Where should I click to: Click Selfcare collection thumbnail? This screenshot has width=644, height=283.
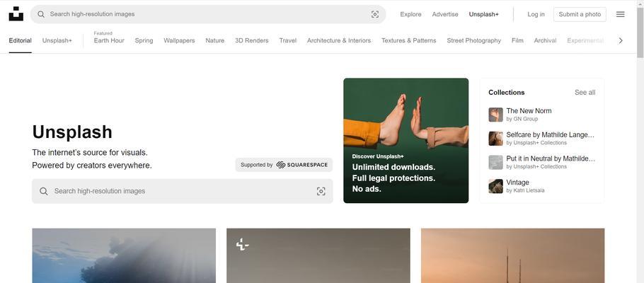click(495, 139)
